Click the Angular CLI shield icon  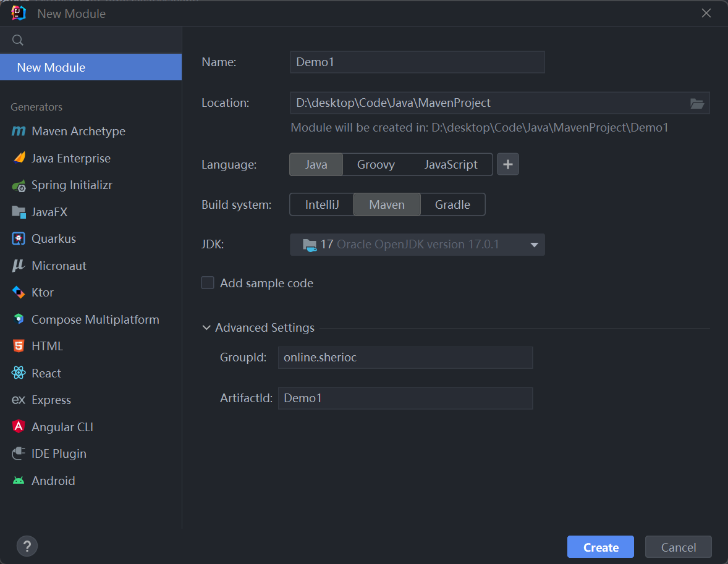click(19, 427)
